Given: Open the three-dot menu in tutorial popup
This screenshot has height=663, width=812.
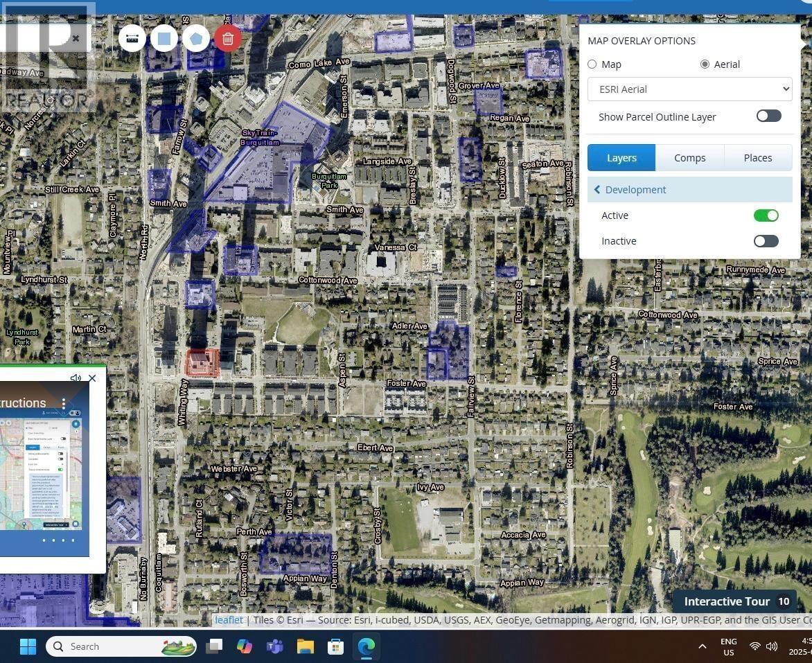Looking at the screenshot, I should (64, 403).
